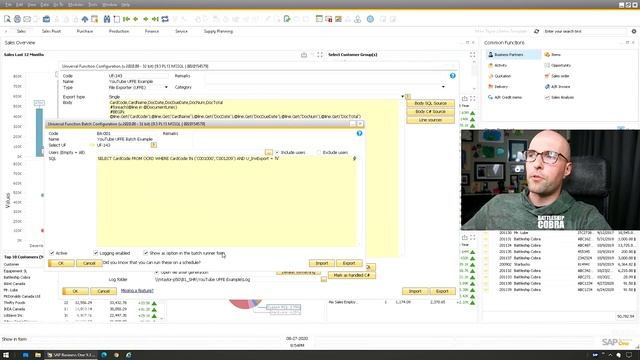The height and width of the screenshot is (360, 640).
Task: Click the Body SQL Source button
Action: pos(430,103)
